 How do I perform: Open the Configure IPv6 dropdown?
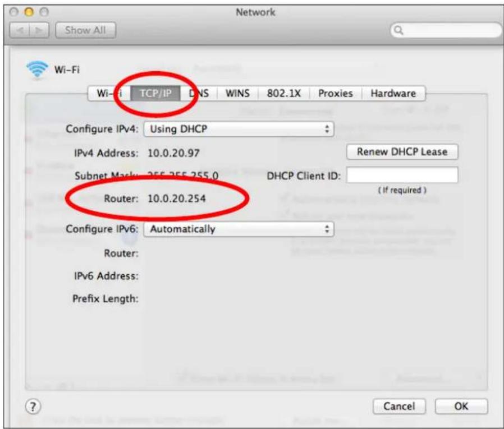pyautogui.click(x=239, y=229)
